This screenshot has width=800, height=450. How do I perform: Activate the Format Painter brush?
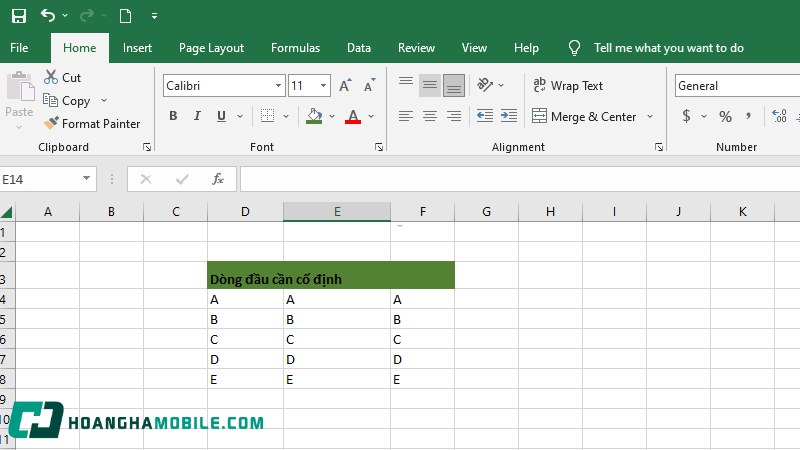click(92, 123)
